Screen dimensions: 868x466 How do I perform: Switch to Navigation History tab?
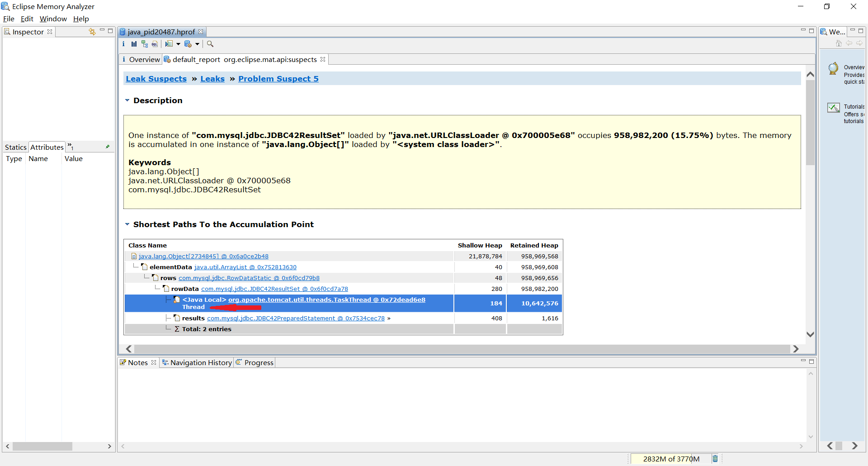pos(197,362)
